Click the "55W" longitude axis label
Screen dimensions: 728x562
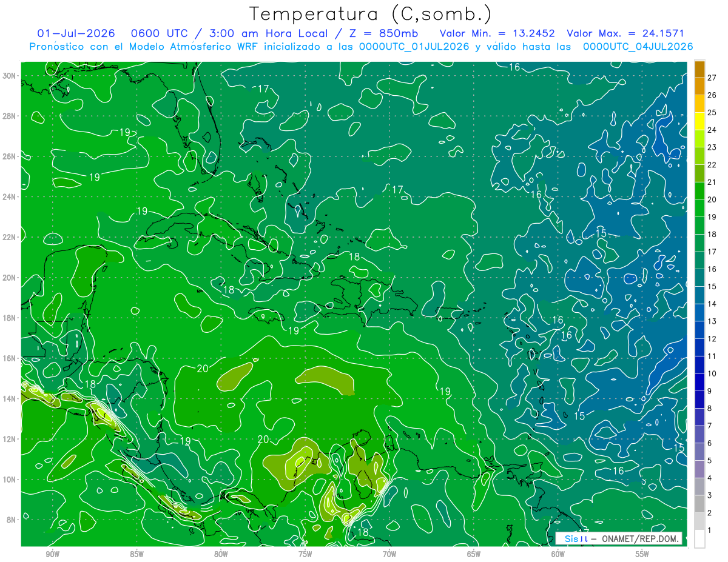642,554
